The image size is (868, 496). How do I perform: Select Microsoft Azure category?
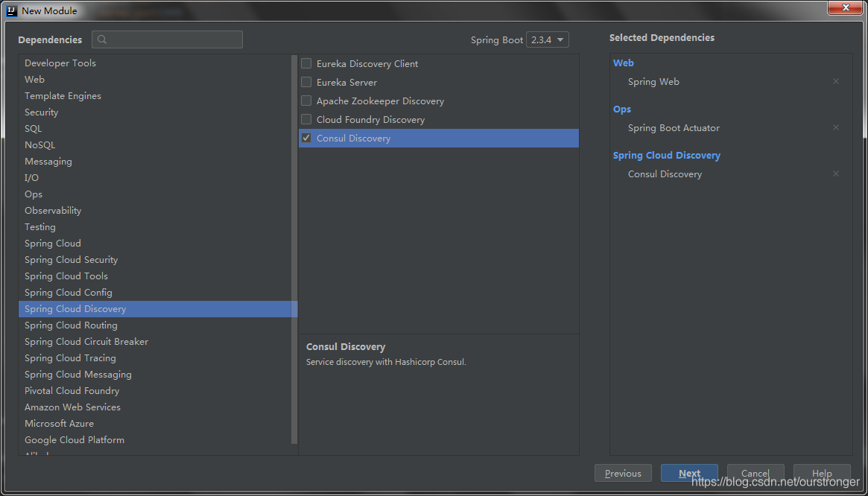coord(155,424)
